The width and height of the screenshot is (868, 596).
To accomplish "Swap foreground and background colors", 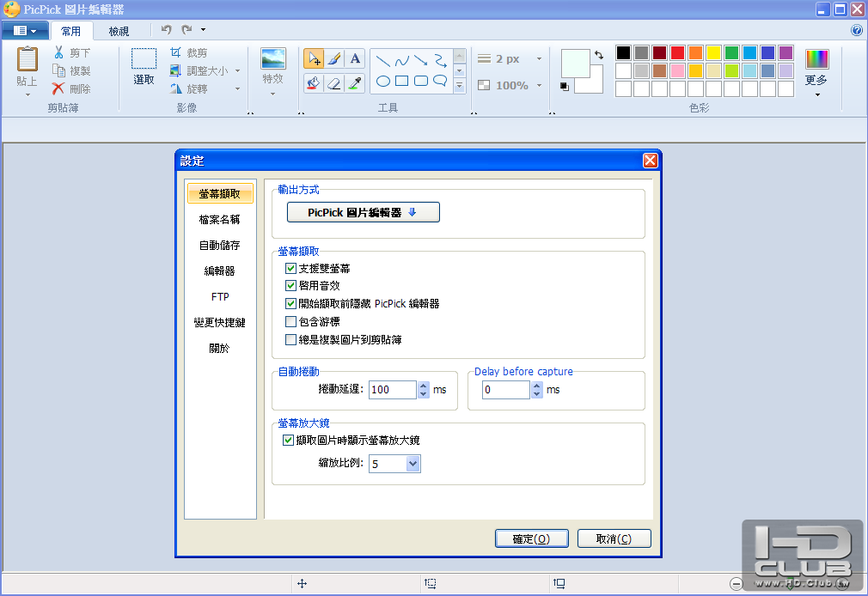I will tap(599, 55).
